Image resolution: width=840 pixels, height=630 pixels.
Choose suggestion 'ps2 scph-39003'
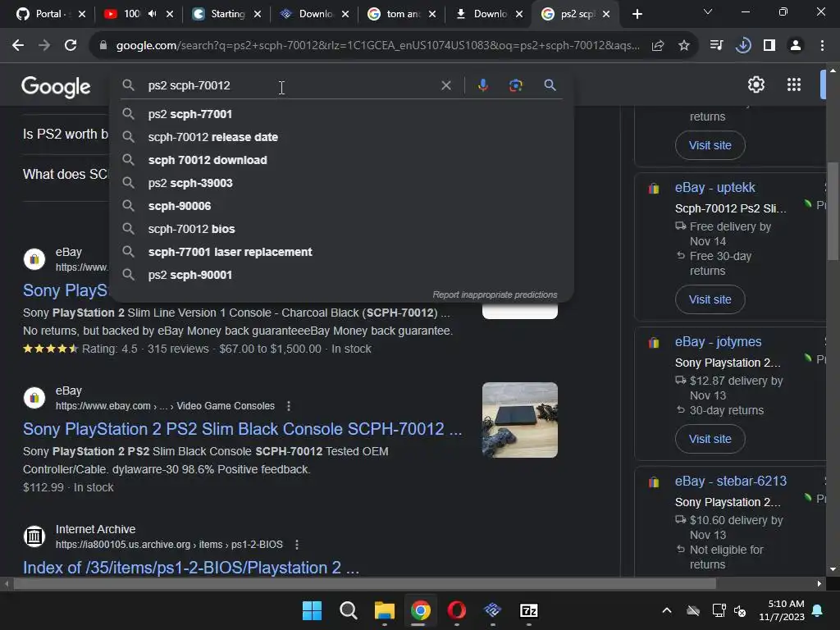tap(341, 183)
